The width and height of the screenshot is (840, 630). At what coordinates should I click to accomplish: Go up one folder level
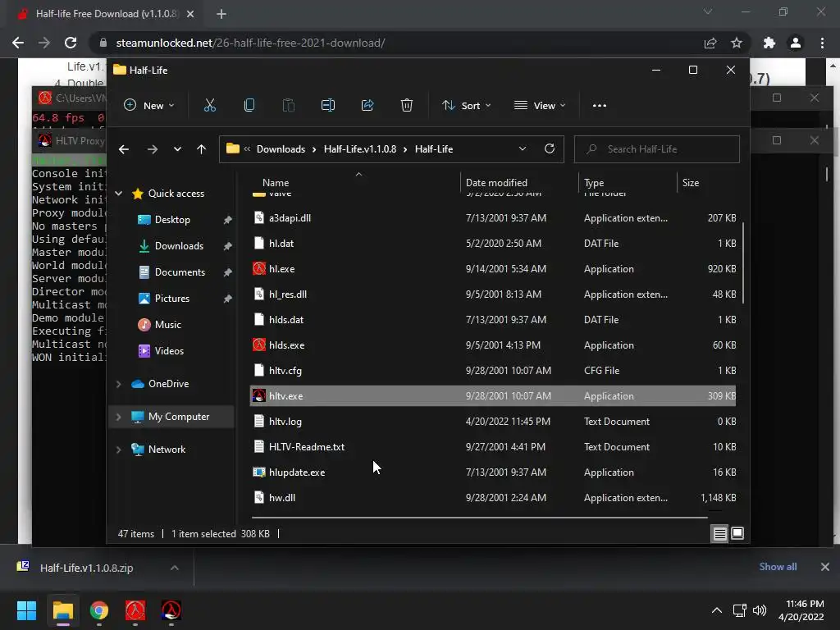click(202, 149)
